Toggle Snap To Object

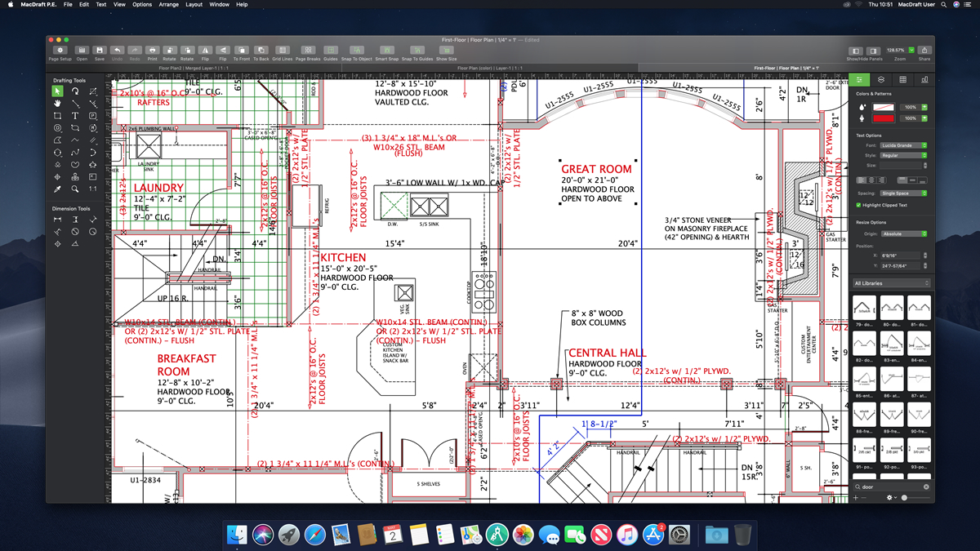pos(357,50)
